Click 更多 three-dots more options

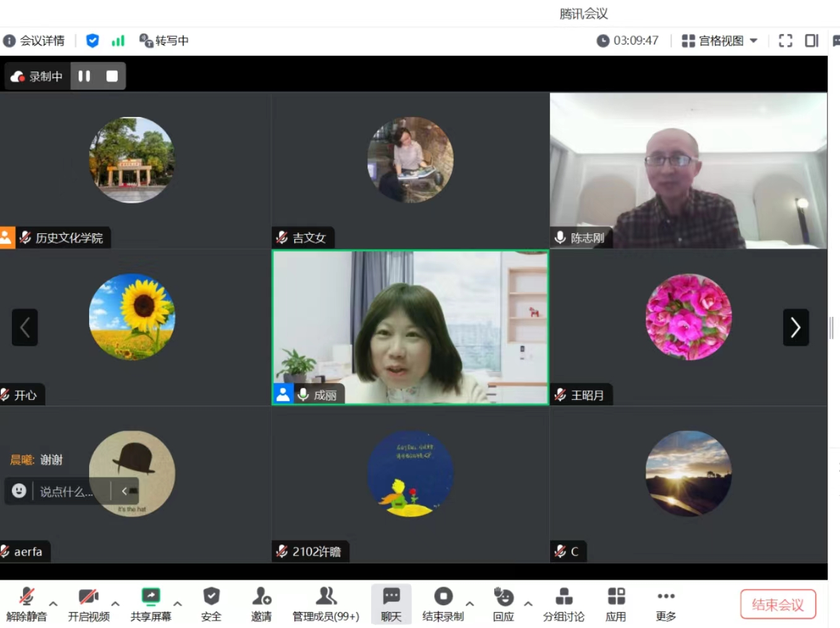point(666,597)
